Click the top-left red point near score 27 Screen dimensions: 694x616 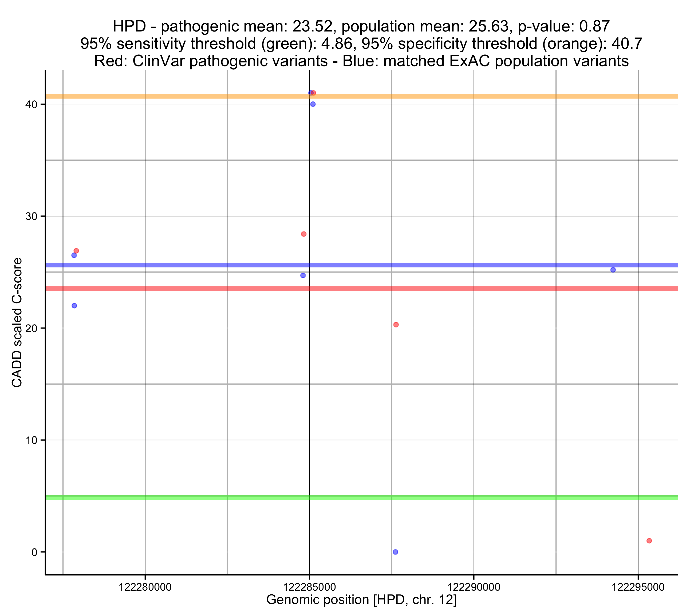coord(76,251)
